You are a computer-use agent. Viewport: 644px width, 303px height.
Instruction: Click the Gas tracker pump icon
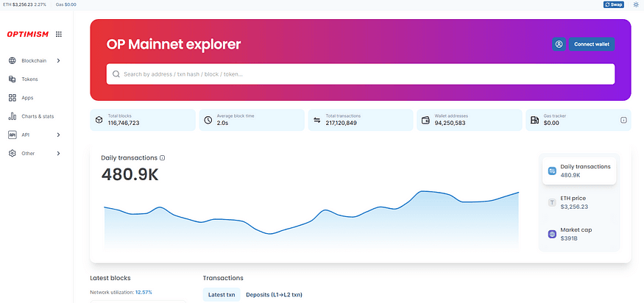pyautogui.click(x=535, y=120)
